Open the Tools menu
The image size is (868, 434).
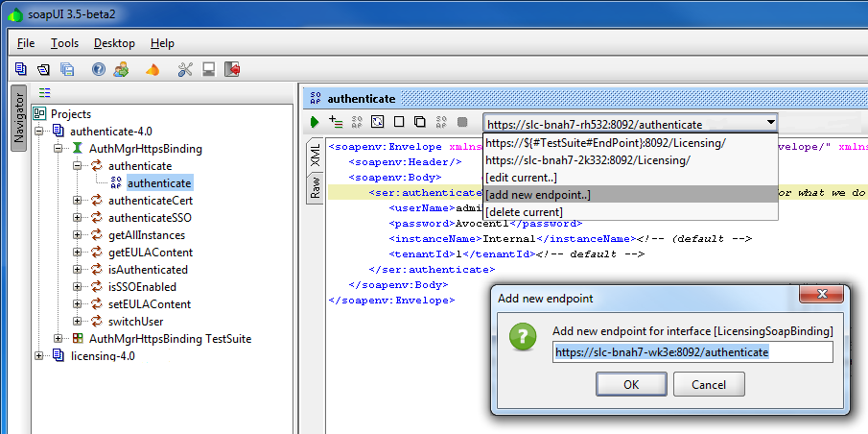pyautogui.click(x=65, y=42)
